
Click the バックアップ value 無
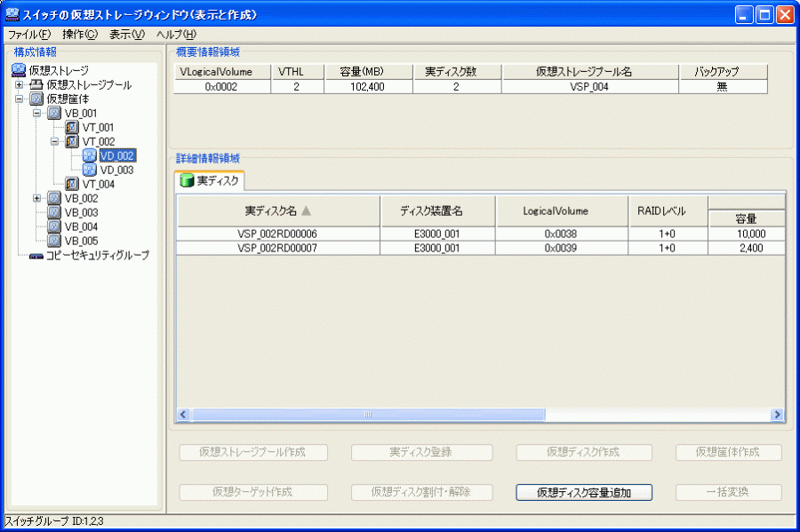pos(723,87)
